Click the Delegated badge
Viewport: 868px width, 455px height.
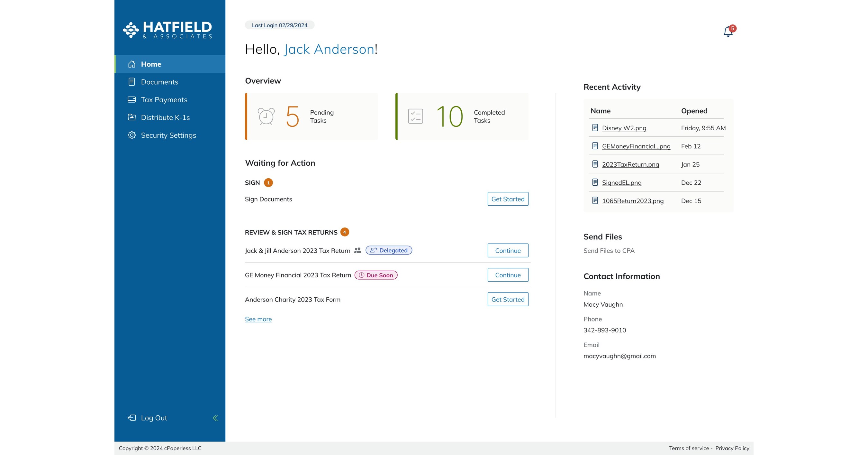click(389, 250)
